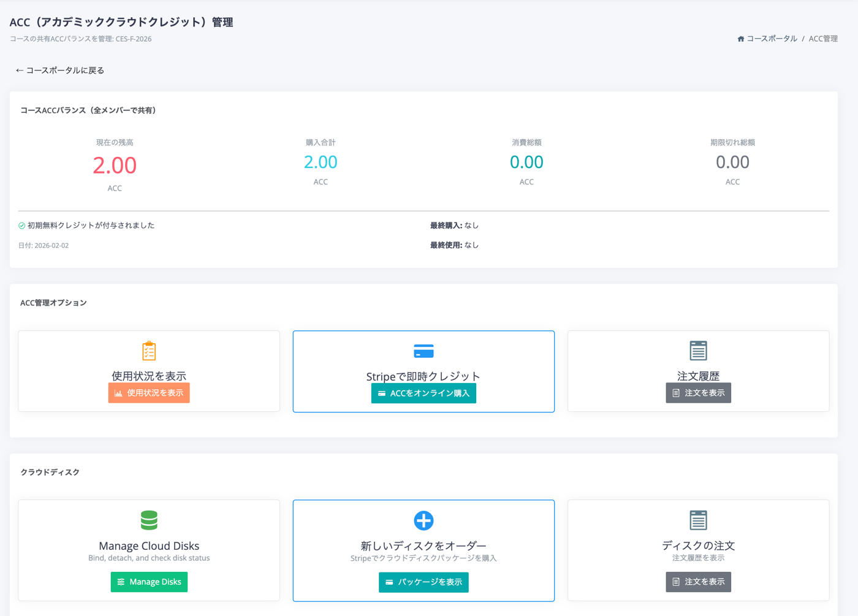Click the 最終使用: なし text
The height and width of the screenshot is (616, 858).
point(454,245)
